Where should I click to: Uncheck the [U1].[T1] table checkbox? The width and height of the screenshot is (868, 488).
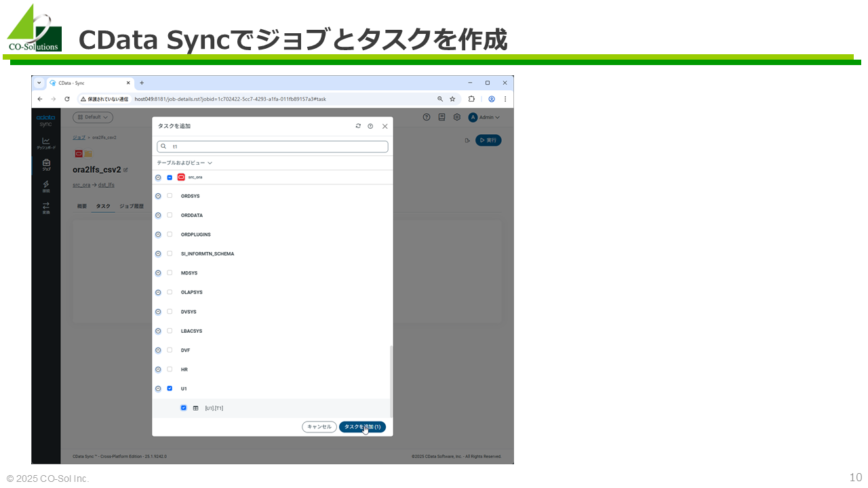click(x=184, y=408)
